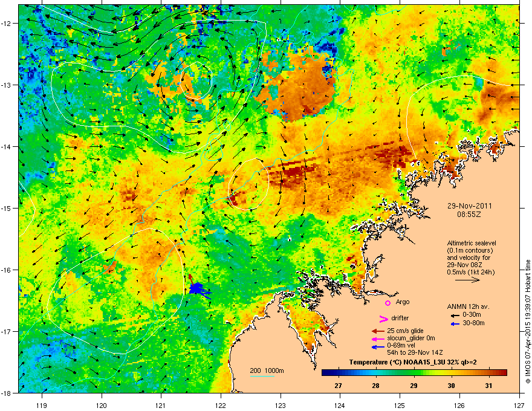Click latitude label -13
The height and width of the screenshot is (411, 532).
tap(7, 85)
